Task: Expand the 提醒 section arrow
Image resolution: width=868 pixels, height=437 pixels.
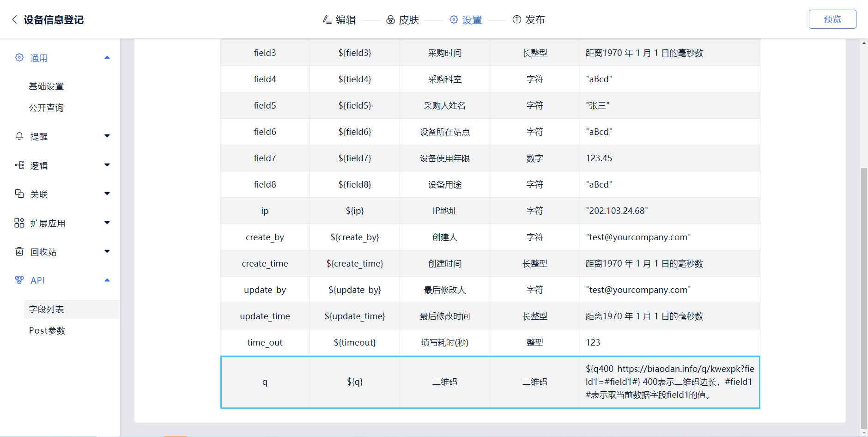Action: 107,136
